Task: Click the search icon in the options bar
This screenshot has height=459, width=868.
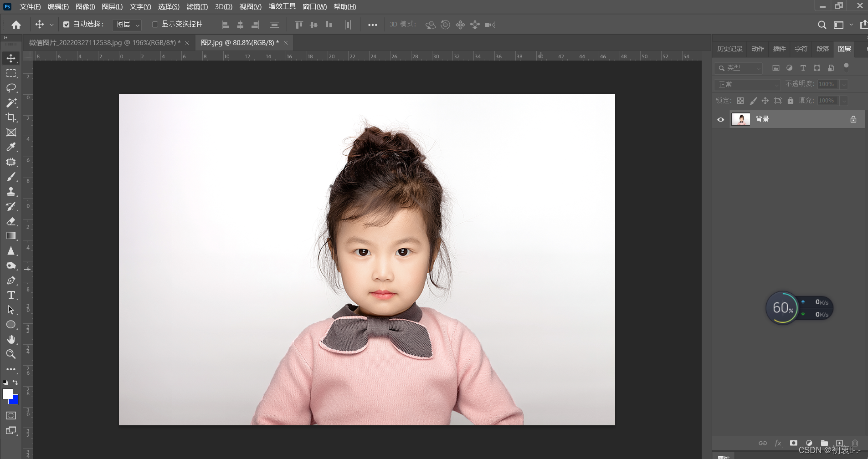Action: point(822,25)
